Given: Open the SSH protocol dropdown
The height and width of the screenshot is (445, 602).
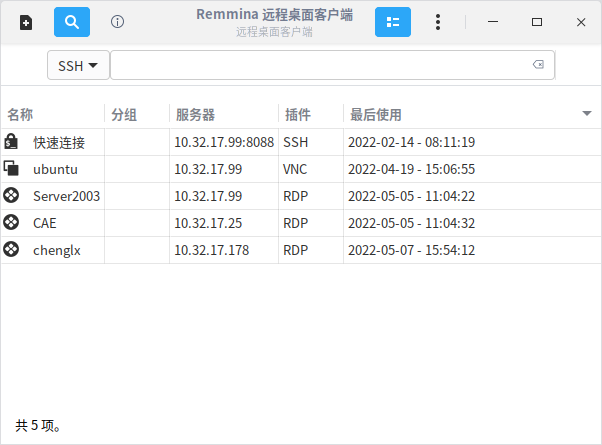Looking at the screenshot, I should coord(78,65).
